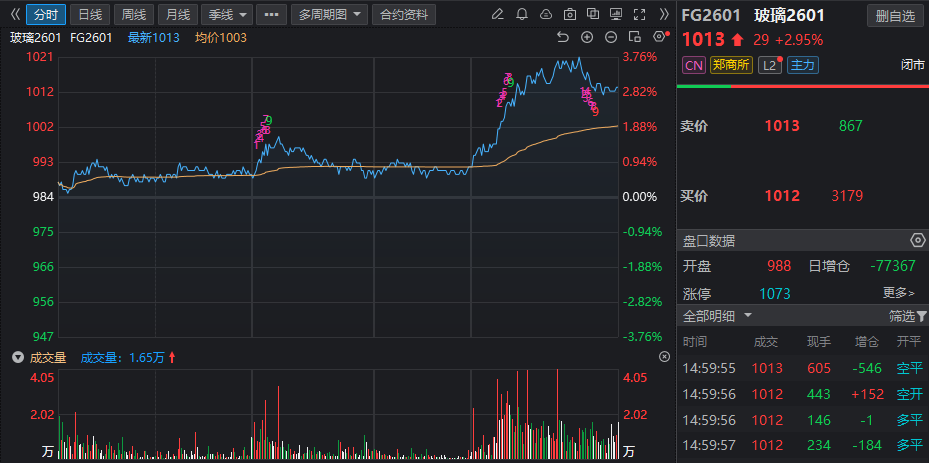The width and height of the screenshot is (929, 463).
Task: Zoom out chart with minus icon
Action: coord(611,37)
